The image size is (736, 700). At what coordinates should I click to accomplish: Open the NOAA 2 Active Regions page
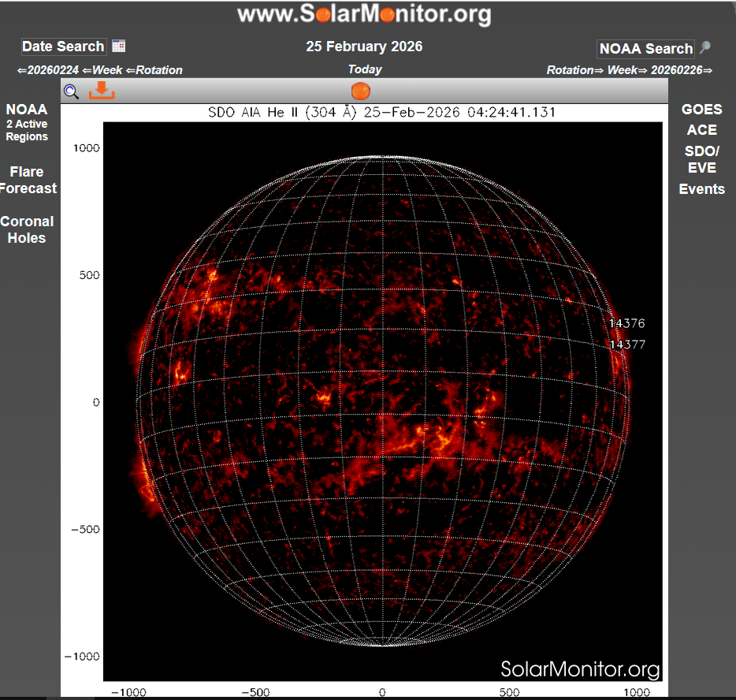(x=26, y=122)
